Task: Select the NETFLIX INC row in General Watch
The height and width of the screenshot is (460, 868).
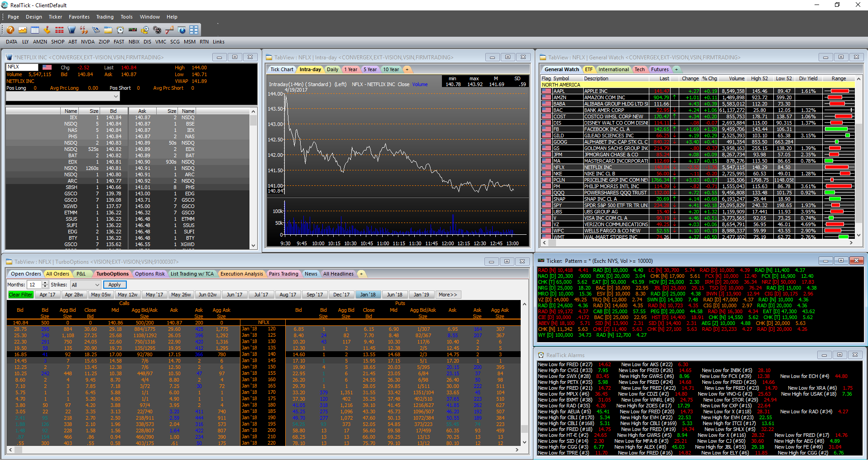Action: pyautogui.click(x=698, y=167)
